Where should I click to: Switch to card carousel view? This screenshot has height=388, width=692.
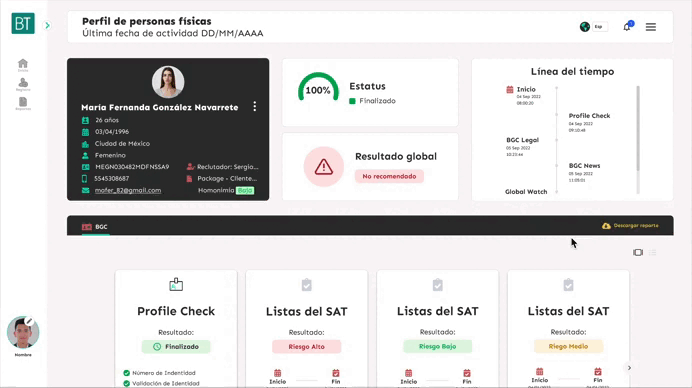(x=638, y=252)
